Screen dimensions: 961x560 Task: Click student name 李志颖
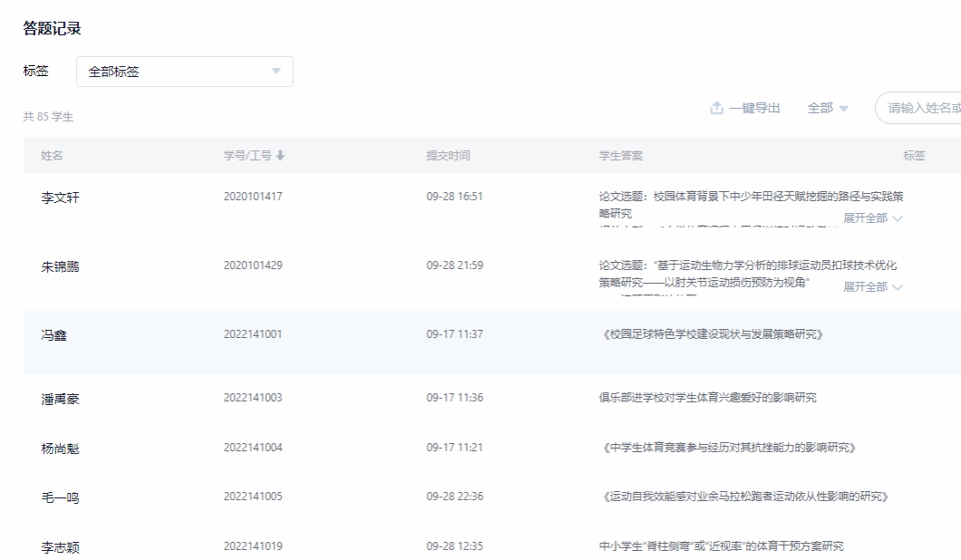click(x=60, y=547)
